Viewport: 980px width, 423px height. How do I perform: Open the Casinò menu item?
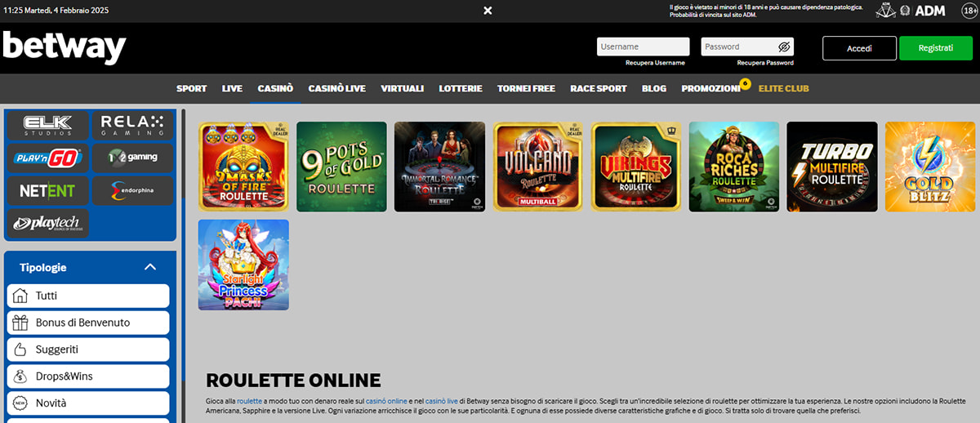tap(275, 88)
